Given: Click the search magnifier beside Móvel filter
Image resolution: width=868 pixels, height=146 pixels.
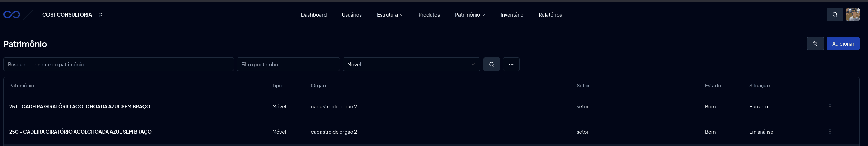Looking at the screenshot, I should click(x=491, y=64).
